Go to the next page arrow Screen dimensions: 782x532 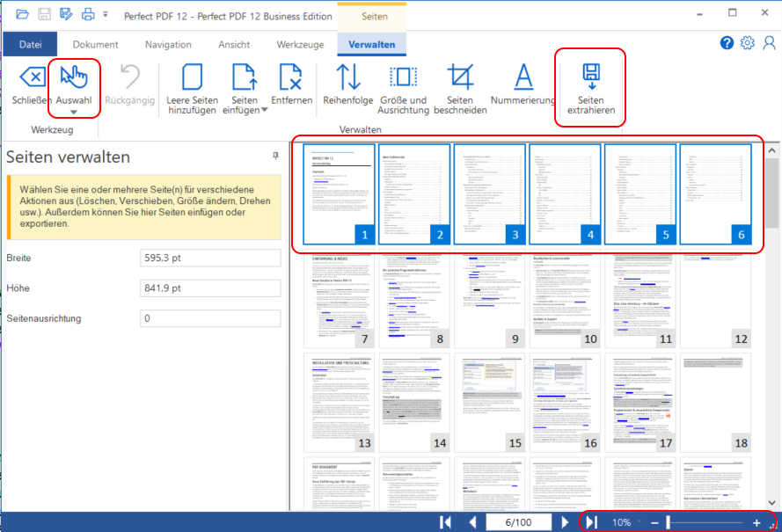point(566,522)
